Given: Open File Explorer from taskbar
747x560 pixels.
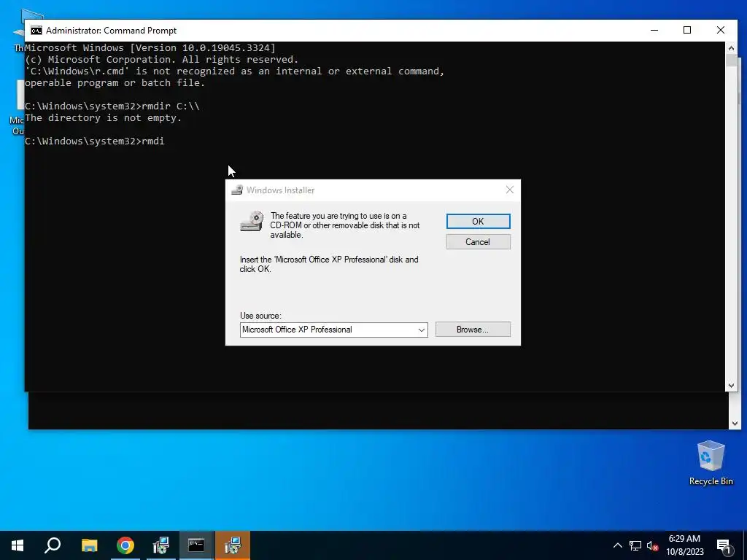Looking at the screenshot, I should [x=89, y=545].
